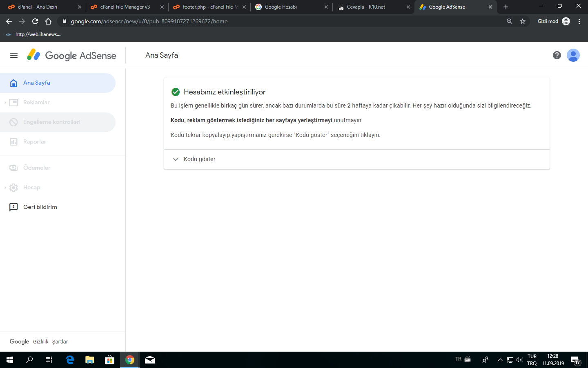Open the Mail app from taskbar
The image size is (588, 368).
pyautogui.click(x=150, y=360)
